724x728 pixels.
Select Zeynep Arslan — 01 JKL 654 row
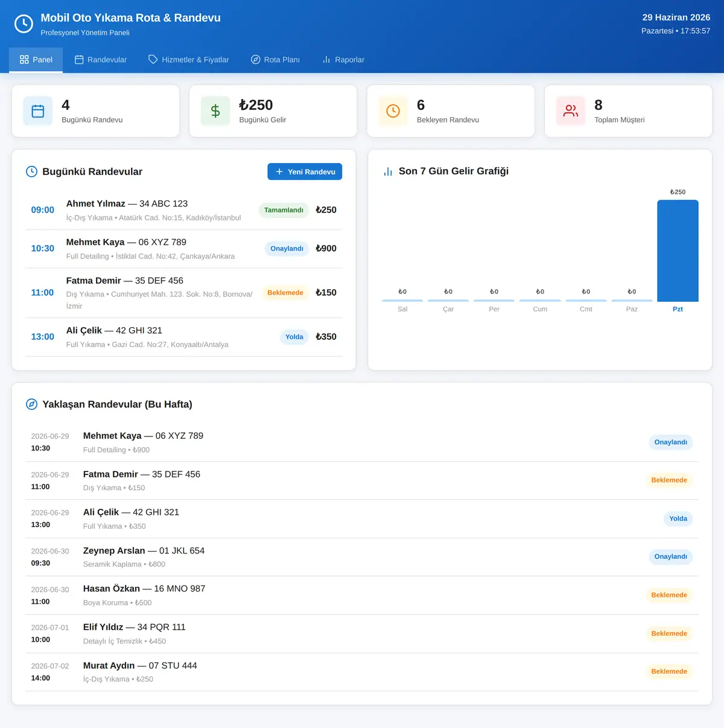pos(362,557)
